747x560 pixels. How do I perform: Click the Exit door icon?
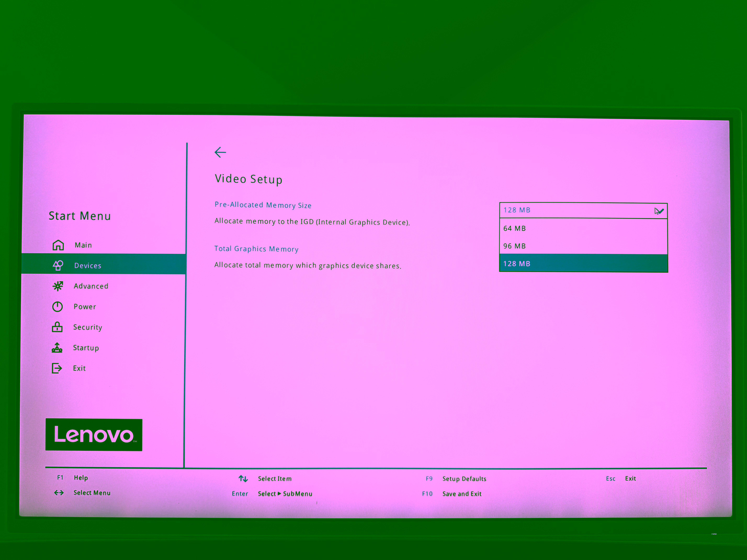point(57,368)
